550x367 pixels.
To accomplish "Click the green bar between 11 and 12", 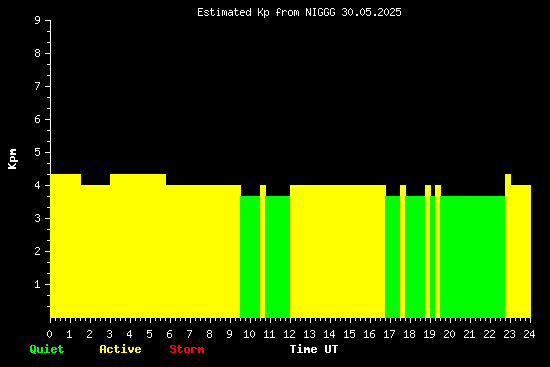I will pos(277,257).
